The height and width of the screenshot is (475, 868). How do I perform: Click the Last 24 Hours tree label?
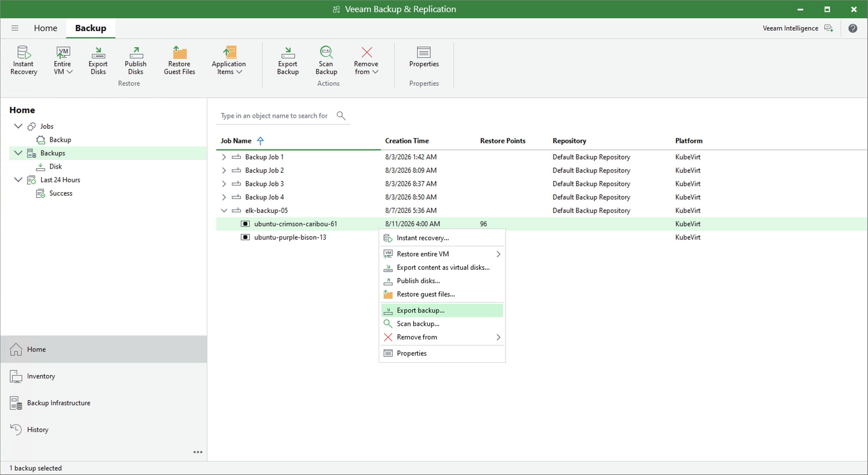[60, 180]
